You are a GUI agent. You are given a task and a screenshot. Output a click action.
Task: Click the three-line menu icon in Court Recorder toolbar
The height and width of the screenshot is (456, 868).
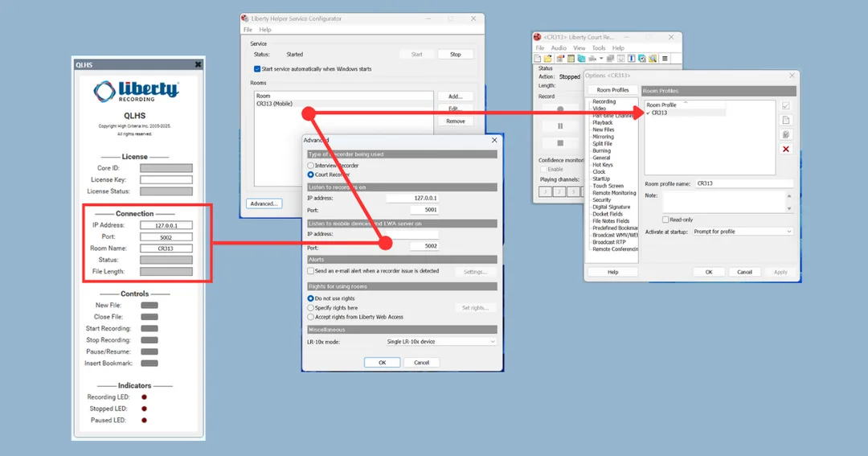[665, 58]
